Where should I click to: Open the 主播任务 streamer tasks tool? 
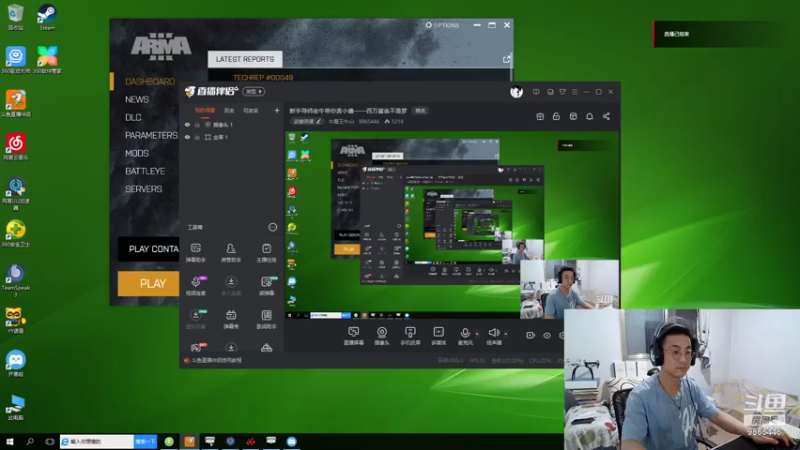click(x=266, y=253)
